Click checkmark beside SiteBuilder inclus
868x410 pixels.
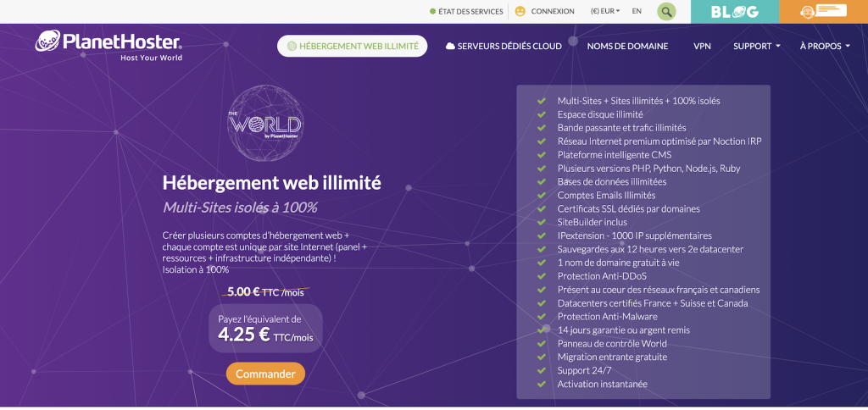pyautogui.click(x=542, y=222)
